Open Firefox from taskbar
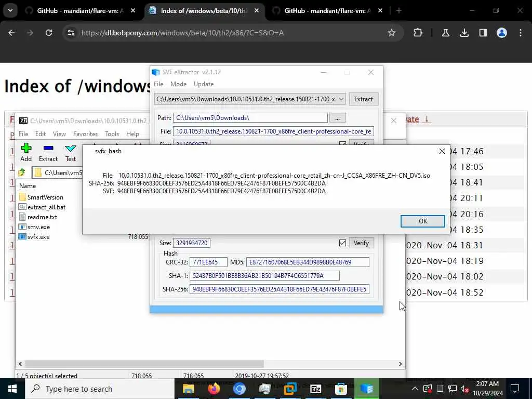The image size is (532, 399). click(x=214, y=389)
